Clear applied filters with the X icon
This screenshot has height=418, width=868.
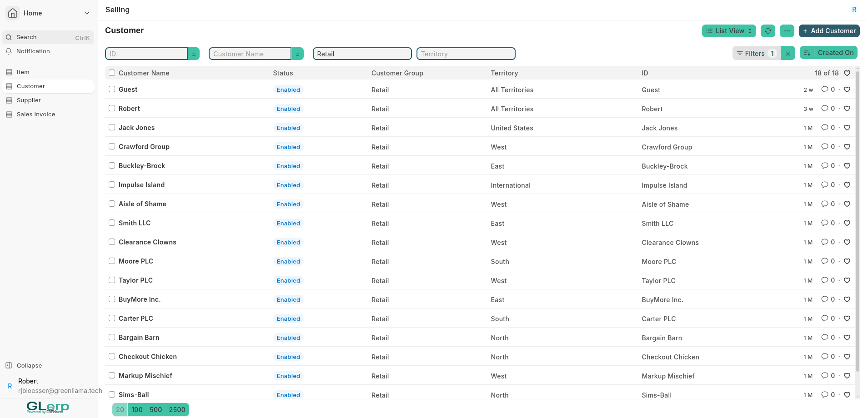(x=788, y=54)
